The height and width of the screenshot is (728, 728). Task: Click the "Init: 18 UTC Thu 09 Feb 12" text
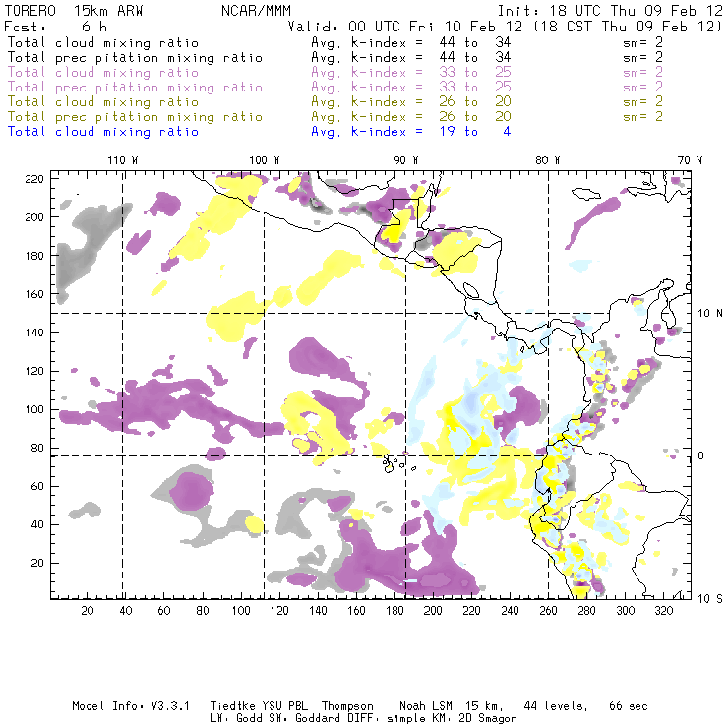coord(610,11)
